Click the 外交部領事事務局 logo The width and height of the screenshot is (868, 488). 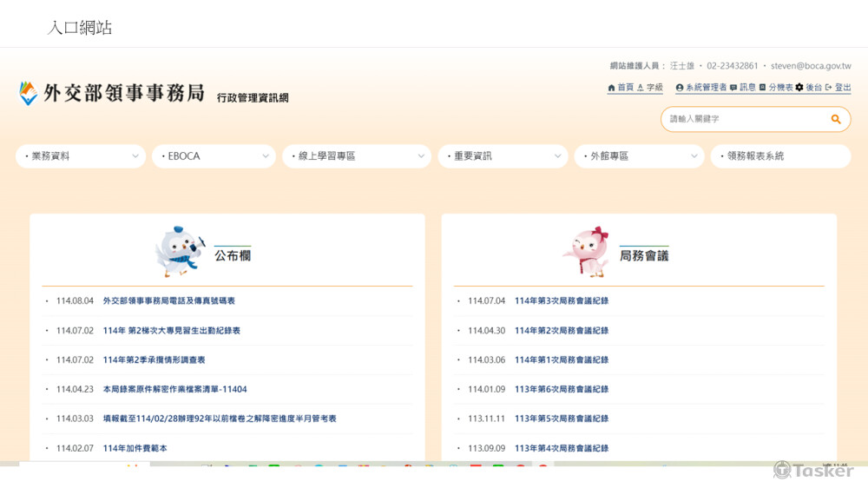click(x=113, y=93)
